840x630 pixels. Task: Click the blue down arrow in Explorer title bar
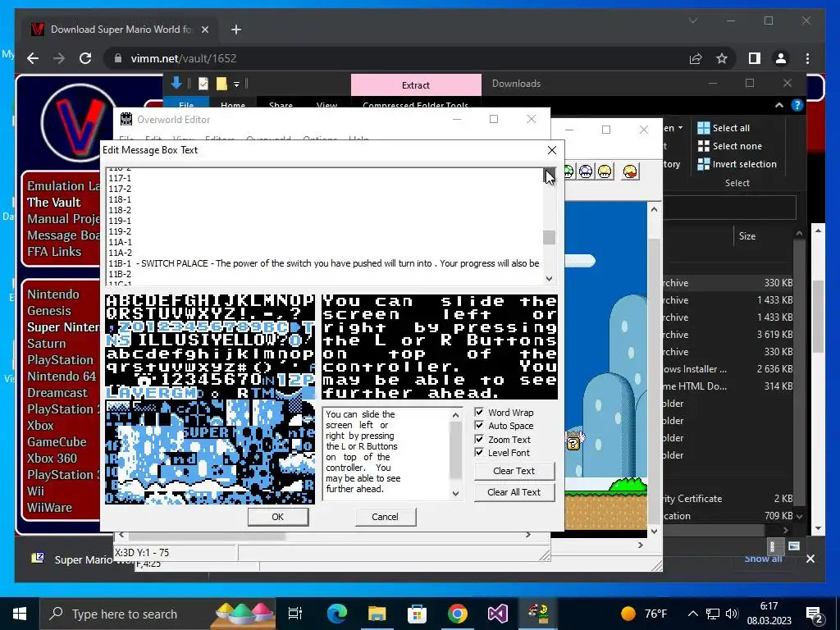(176, 83)
